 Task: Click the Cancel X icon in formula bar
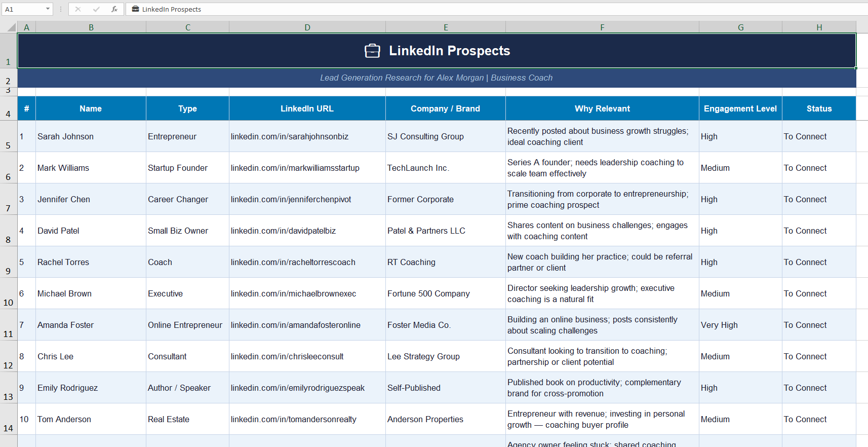coord(78,9)
